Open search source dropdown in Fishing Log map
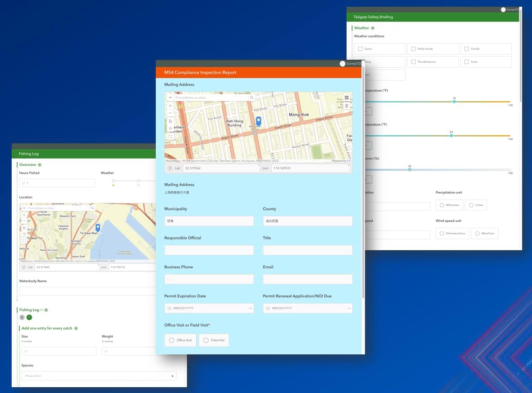Screen dimensions: 532x393 coord(24,208)
